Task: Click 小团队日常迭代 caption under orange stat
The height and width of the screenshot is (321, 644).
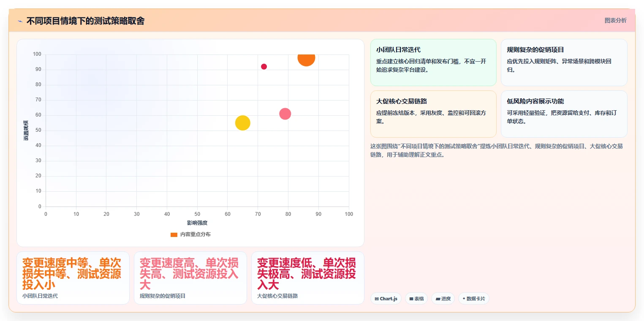Action: pyautogui.click(x=40, y=296)
